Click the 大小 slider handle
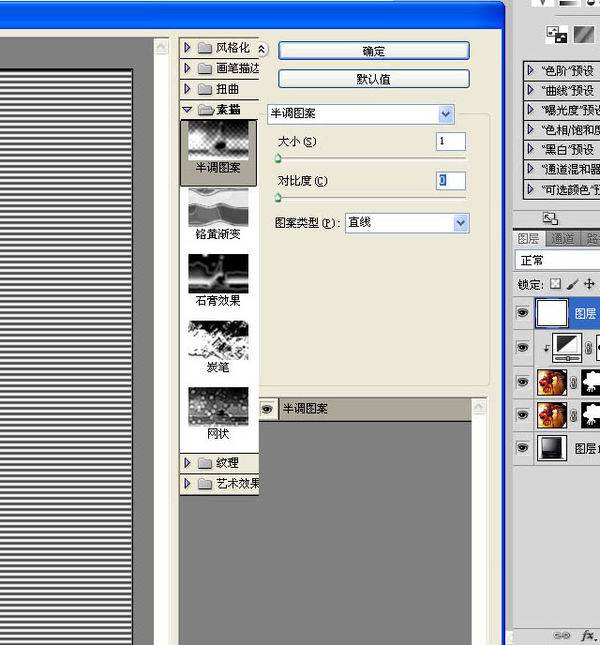The height and width of the screenshot is (645, 600). 278,158
